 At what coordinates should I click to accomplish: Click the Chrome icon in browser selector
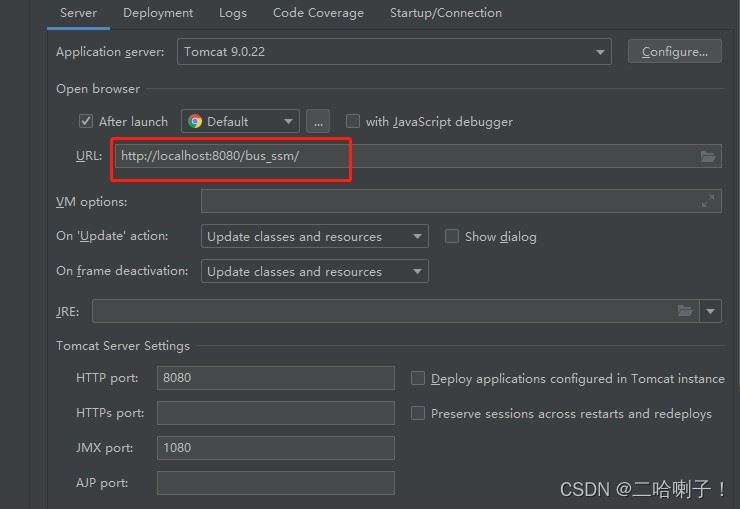pos(195,121)
